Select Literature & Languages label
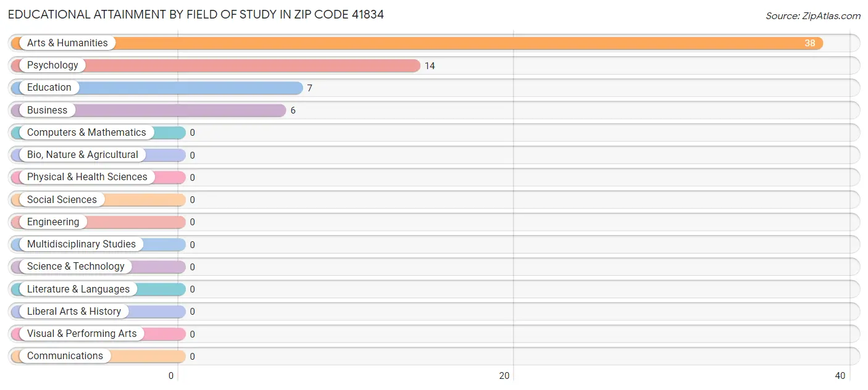This screenshot has width=868, height=390. coord(78,289)
